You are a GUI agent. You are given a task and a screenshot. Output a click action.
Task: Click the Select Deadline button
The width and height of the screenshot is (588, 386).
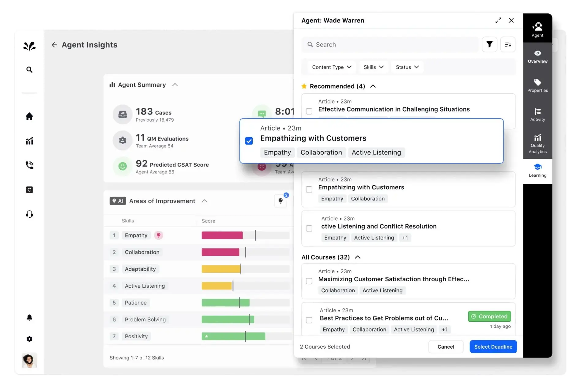[x=493, y=346]
